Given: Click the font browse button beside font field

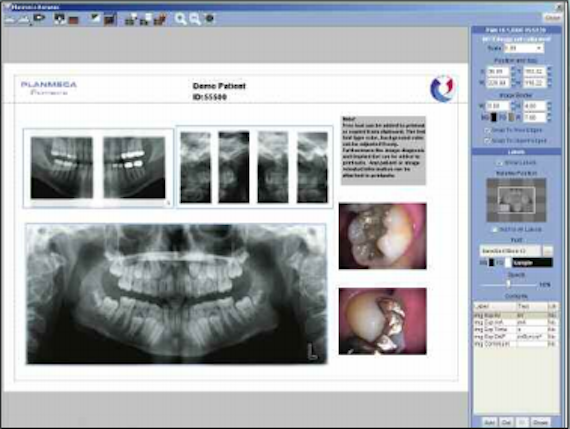Looking at the screenshot, I should pyautogui.click(x=547, y=251).
